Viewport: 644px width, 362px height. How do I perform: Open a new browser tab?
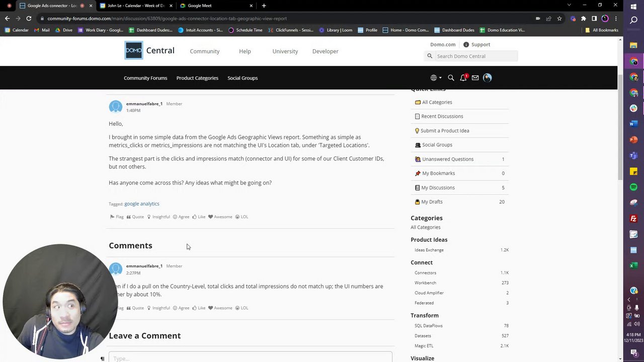click(x=264, y=6)
